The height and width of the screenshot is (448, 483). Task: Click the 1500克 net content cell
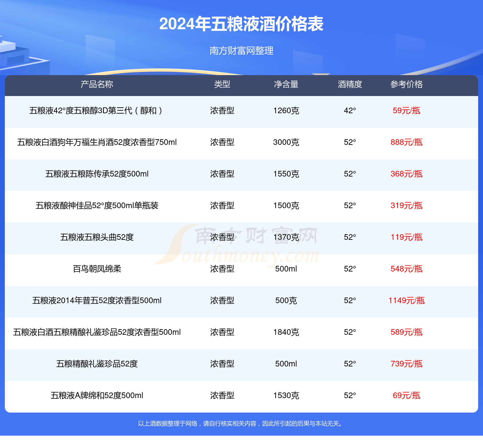(x=286, y=205)
